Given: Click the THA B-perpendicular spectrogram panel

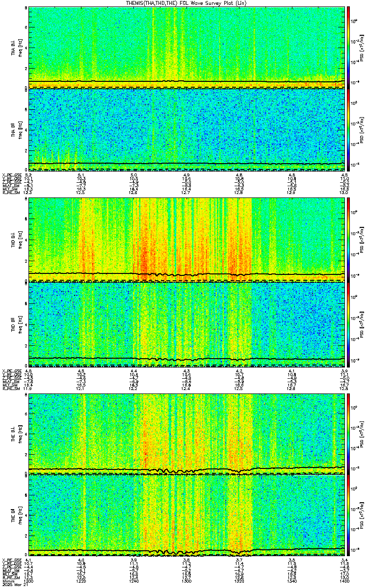Looking at the screenshot, I should pos(187,47).
